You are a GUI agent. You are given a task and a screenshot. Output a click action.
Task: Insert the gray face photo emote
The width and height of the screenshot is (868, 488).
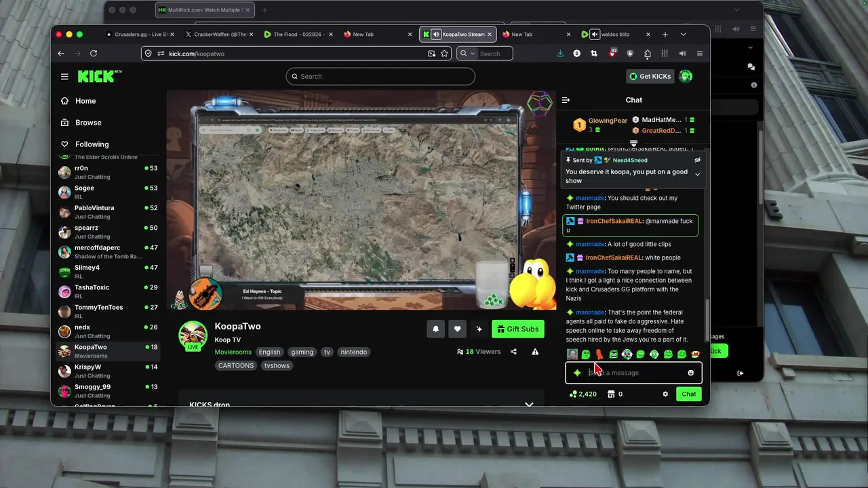tap(572, 354)
